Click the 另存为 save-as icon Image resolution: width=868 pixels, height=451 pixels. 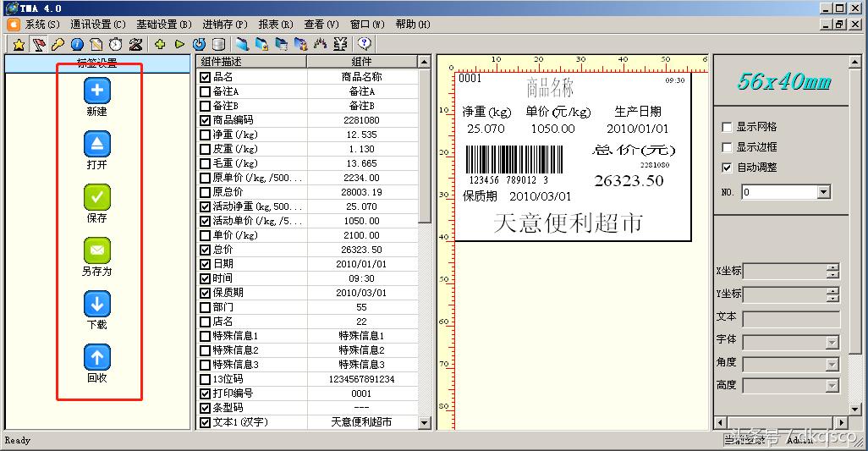pyautogui.click(x=97, y=250)
